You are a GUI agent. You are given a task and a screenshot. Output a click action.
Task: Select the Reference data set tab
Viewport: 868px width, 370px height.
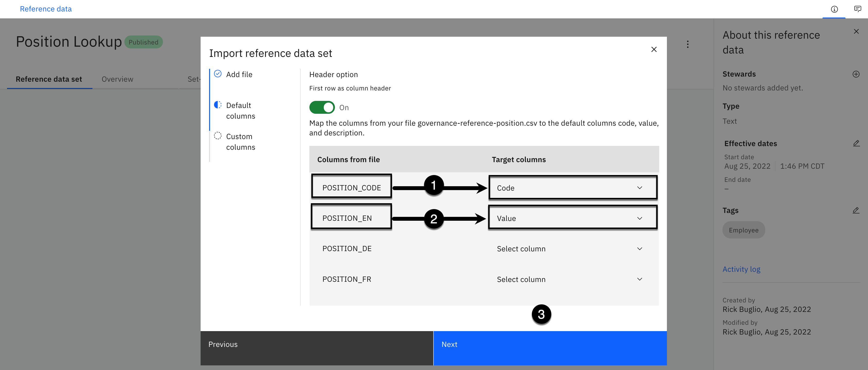click(49, 79)
